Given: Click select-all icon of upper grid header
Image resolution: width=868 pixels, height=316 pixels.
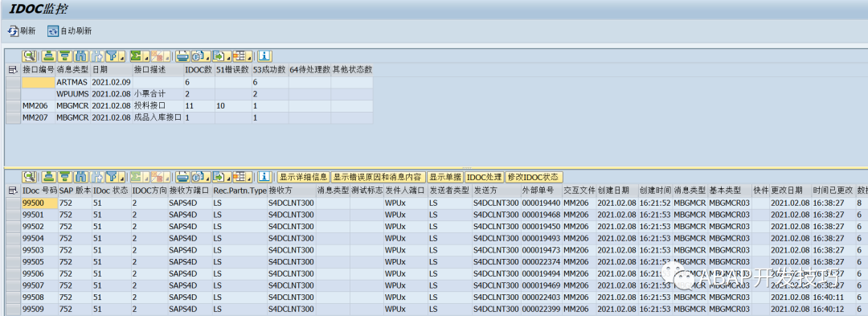Looking at the screenshot, I should pyautogui.click(x=14, y=70).
